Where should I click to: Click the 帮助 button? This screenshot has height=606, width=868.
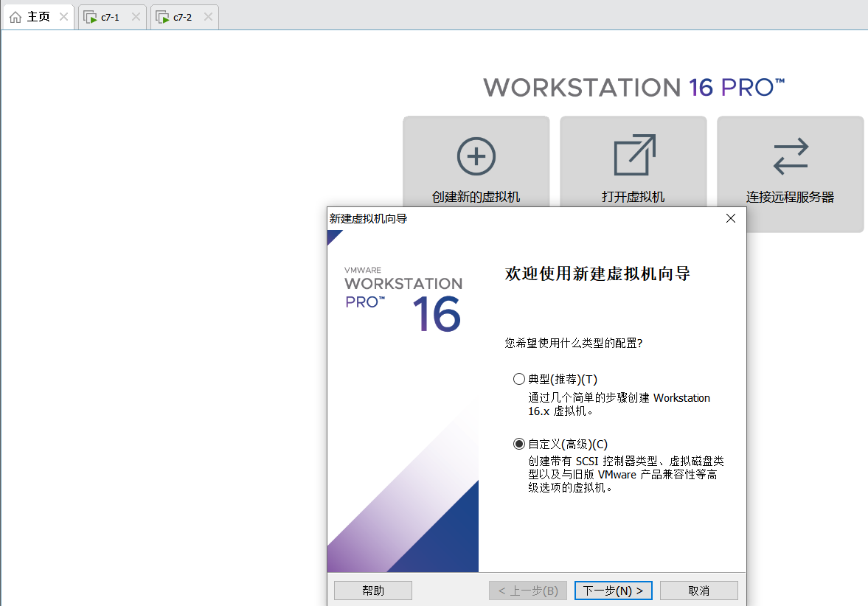click(x=373, y=591)
